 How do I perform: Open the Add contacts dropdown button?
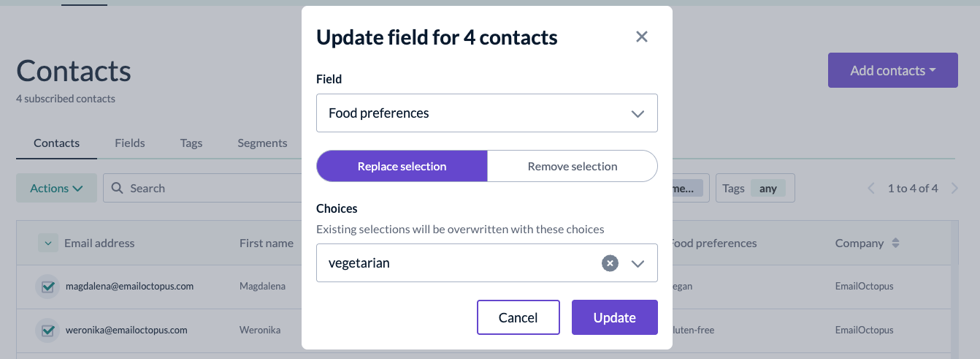click(x=892, y=70)
